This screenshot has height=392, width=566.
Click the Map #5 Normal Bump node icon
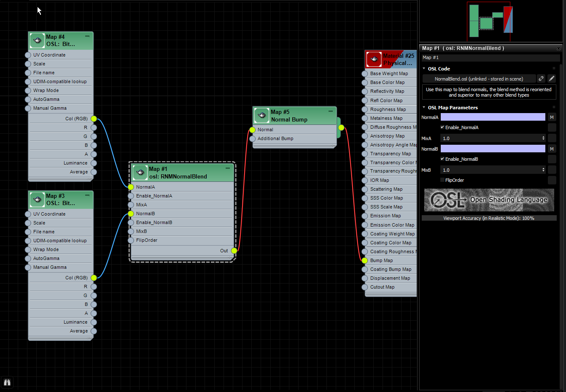coord(261,115)
